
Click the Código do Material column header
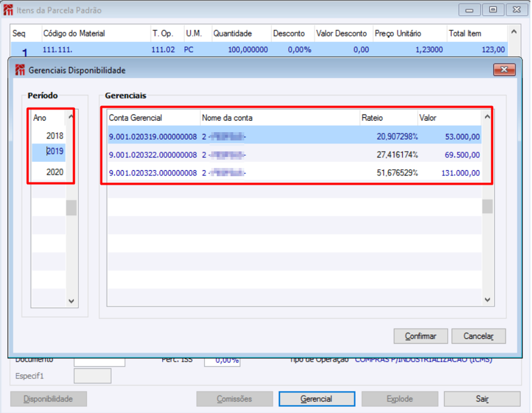tap(96, 33)
